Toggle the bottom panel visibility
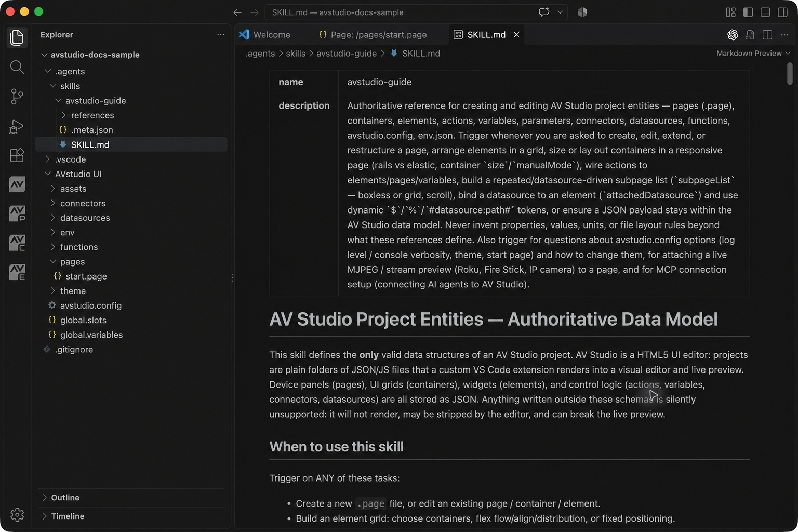The image size is (798, 532). [x=765, y=12]
